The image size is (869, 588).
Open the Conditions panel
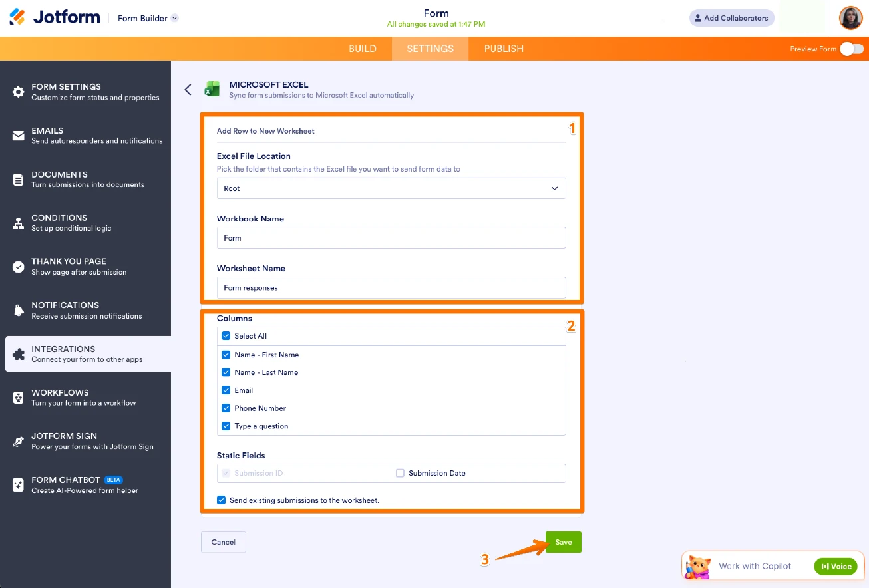(x=17, y=222)
